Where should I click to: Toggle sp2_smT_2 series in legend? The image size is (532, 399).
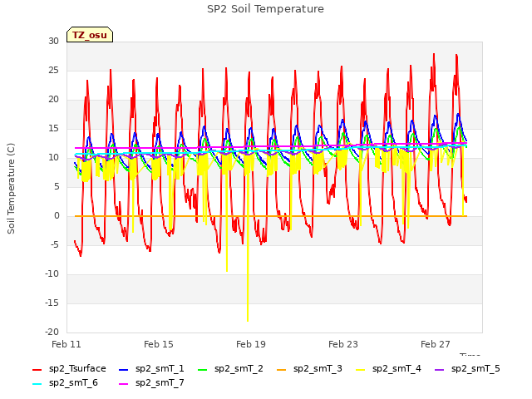[x=230, y=368]
